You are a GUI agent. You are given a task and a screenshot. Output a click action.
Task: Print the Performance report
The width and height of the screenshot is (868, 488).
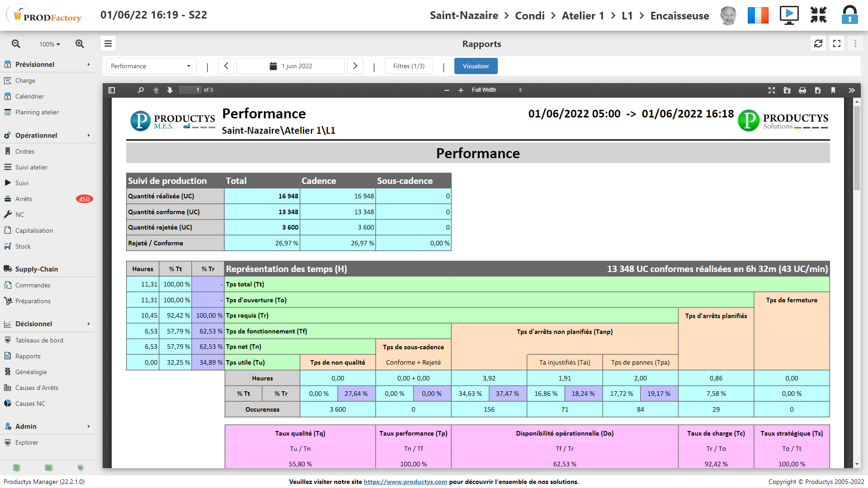pos(802,90)
